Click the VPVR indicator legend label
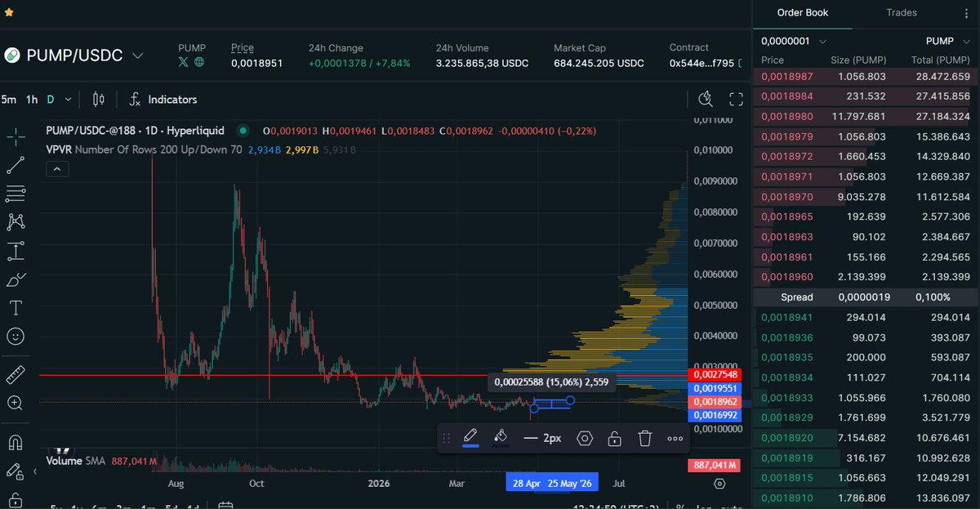Image resolution: width=980 pixels, height=509 pixels. pos(144,150)
